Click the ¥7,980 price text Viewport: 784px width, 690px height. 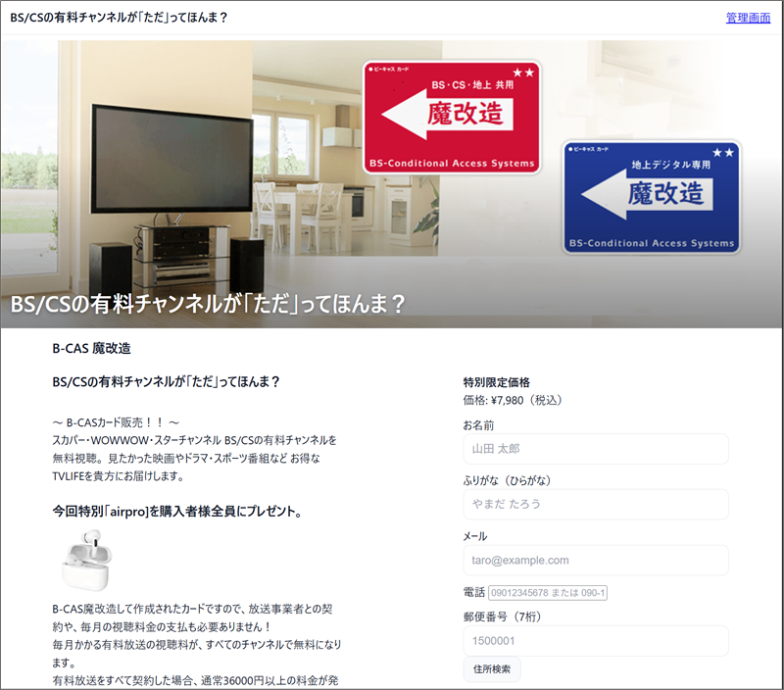[513, 400]
